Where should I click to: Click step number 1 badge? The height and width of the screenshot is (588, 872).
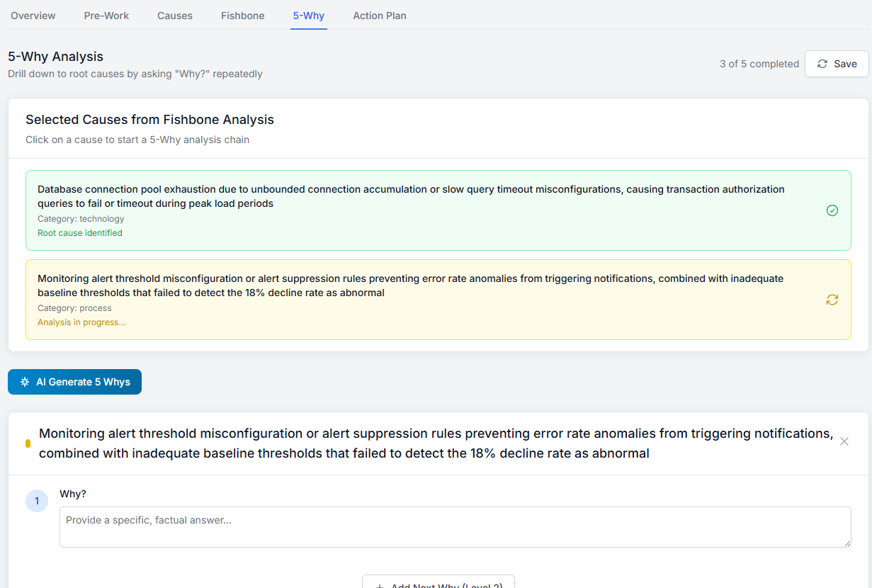(37, 501)
